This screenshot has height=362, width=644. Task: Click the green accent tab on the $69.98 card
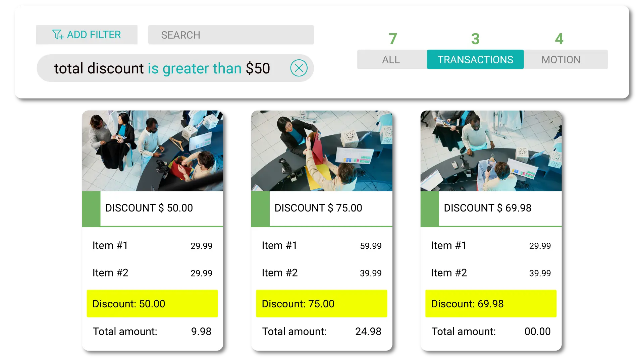[x=430, y=208]
